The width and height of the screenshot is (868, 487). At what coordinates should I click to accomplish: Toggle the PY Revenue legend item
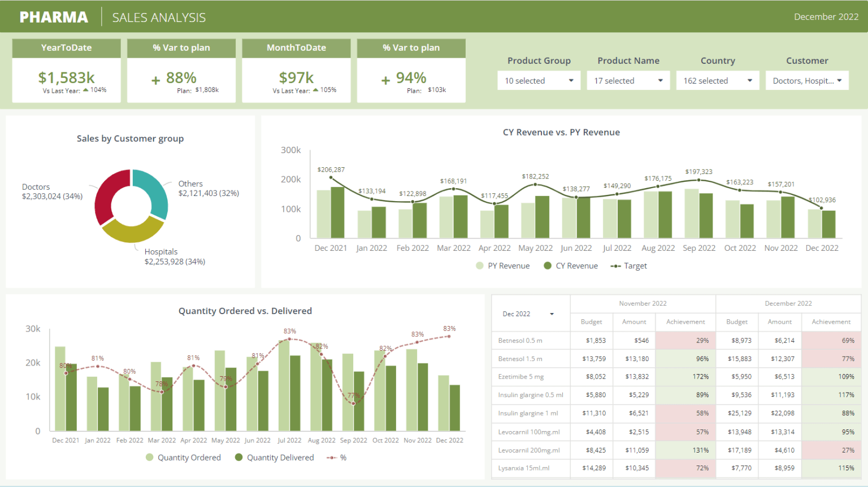[502, 266]
